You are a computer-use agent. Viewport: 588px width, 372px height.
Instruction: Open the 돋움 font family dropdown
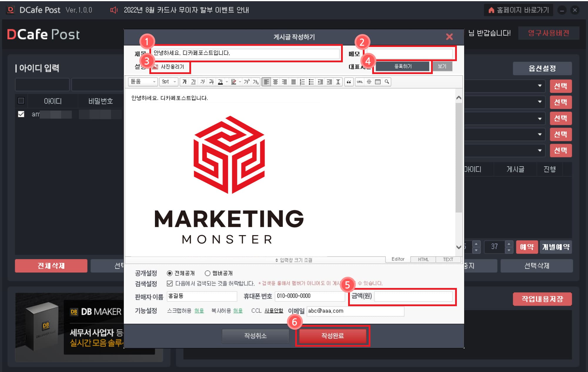click(x=143, y=82)
